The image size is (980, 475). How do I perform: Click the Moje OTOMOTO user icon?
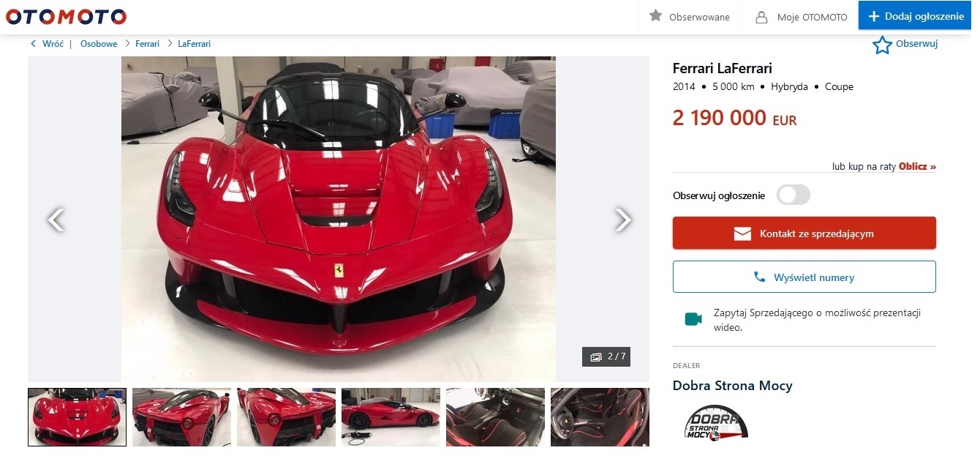(761, 17)
